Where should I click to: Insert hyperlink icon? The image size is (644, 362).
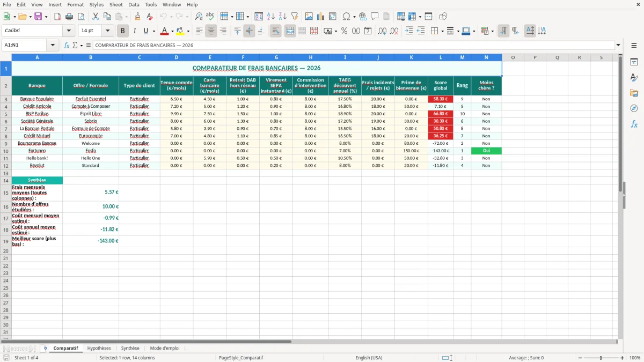click(363, 17)
